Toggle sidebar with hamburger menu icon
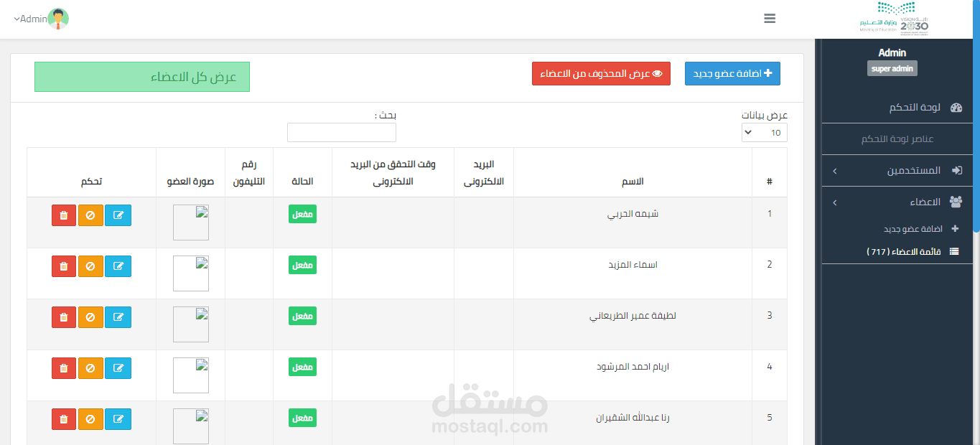This screenshot has height=445, width=980. coord(770,19)
